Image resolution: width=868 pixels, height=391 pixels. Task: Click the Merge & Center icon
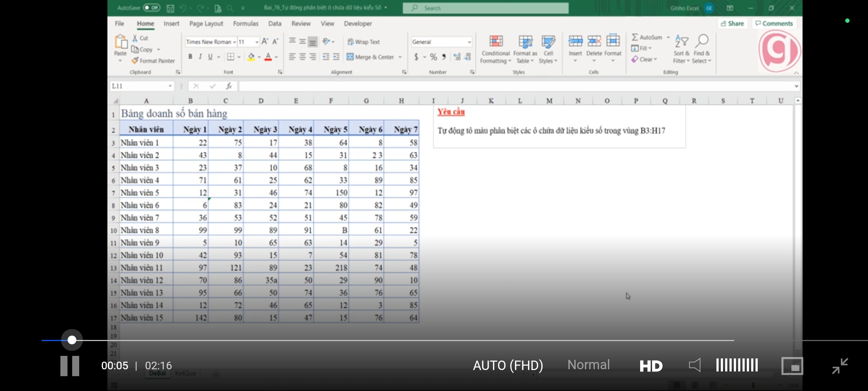coord(350,57)
